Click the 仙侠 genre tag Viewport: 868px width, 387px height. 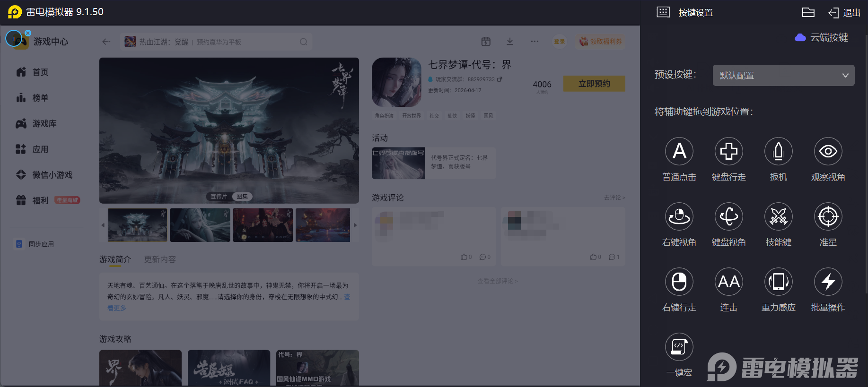(x=452, y=116)
